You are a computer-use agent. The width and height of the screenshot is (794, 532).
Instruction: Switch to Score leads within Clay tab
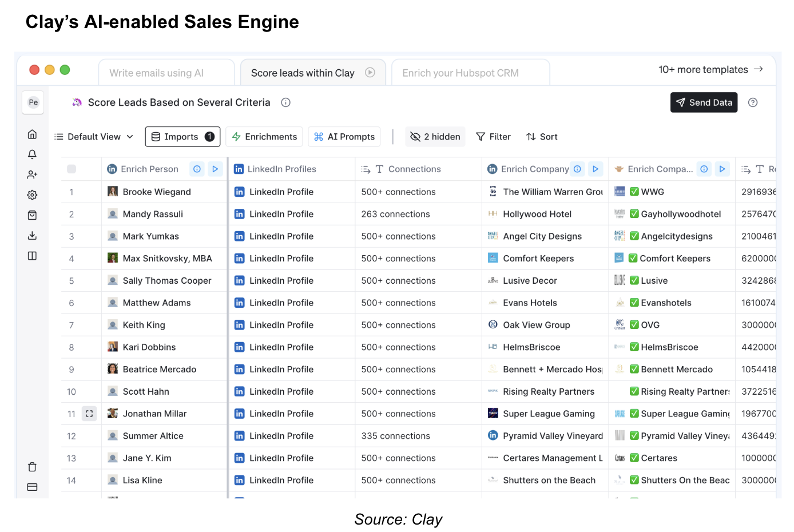tap(313, 73)
